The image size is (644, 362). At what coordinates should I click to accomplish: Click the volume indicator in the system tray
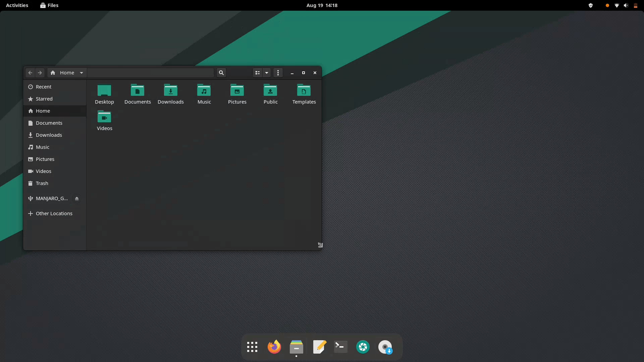pyautogui.click(x=626, y=5)
